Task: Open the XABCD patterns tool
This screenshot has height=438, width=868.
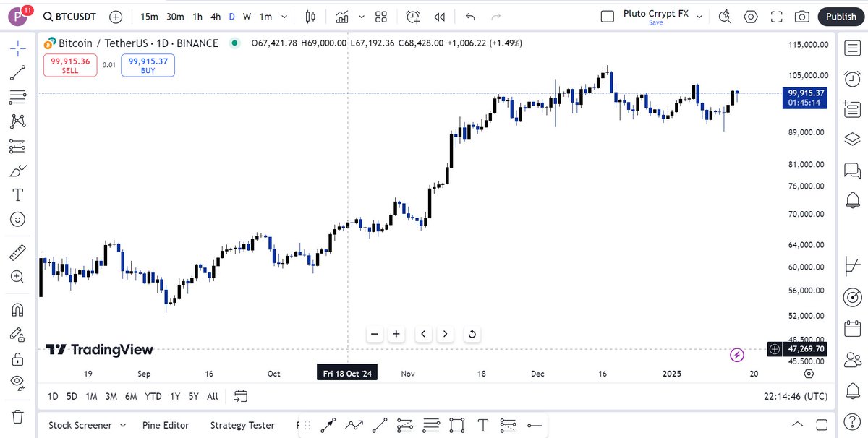Action: coord(18,121)
